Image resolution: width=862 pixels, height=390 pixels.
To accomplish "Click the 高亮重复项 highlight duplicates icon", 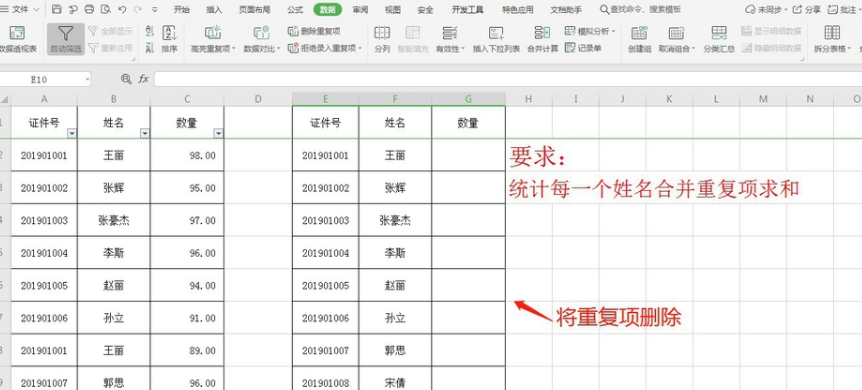I will coord(213,33).
